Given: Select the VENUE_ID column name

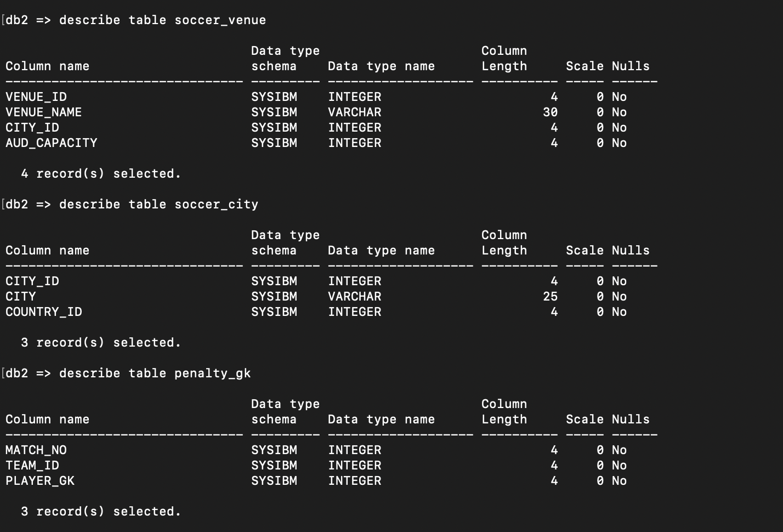Looking at the screenshot, I should (36, 97).
